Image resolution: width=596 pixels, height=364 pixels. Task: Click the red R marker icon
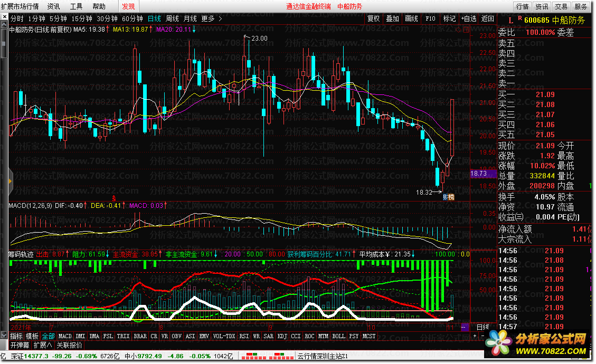point(519,18)
